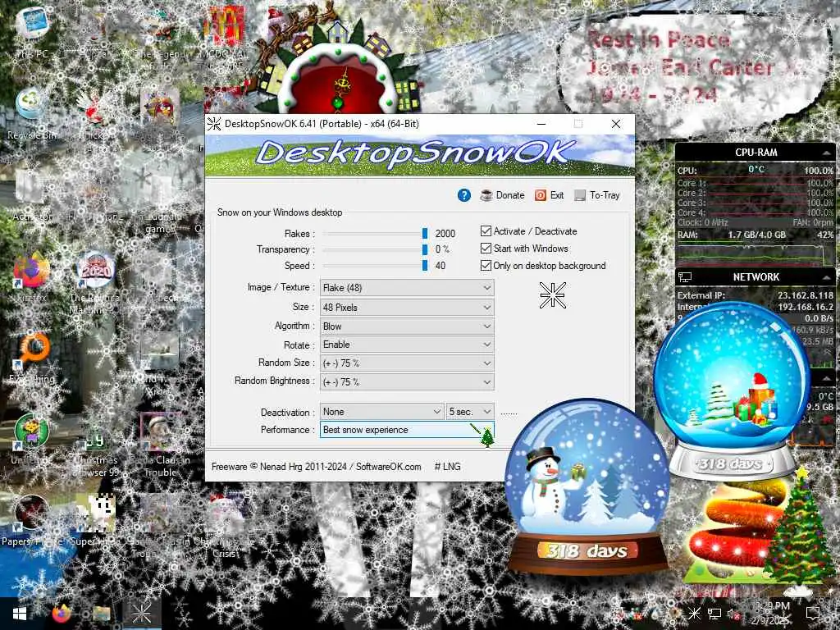The image size is (840, 630).
Task: Click the DesktopSnowOK taskbar button
Action: [x=141, y=614]
